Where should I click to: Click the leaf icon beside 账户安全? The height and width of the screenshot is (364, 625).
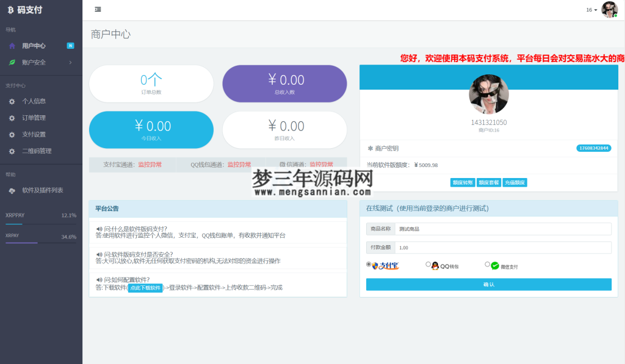pyautogui.click(x=12, y=63)
